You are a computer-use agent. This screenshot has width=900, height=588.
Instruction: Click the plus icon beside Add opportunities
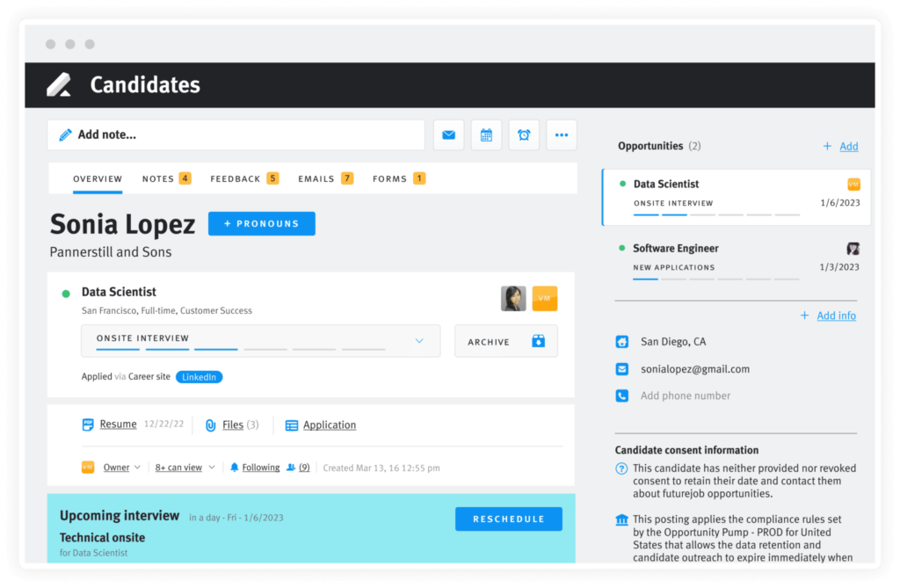[x=827, y=147]
